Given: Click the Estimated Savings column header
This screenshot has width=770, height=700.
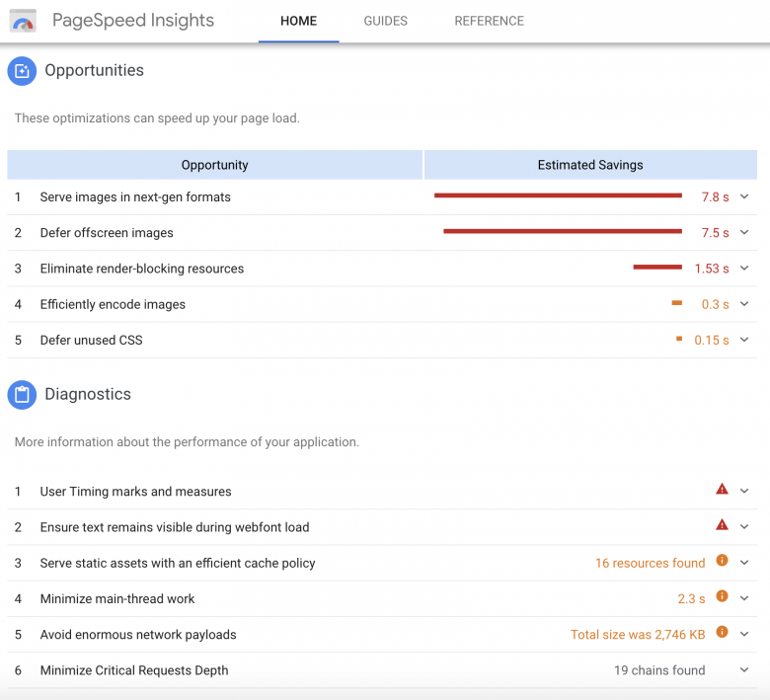Looking at the screenshot, I should coord(590,165).
